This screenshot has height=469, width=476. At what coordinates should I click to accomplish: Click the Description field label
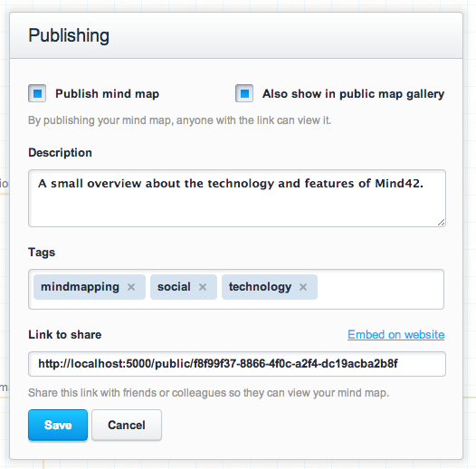60,152
